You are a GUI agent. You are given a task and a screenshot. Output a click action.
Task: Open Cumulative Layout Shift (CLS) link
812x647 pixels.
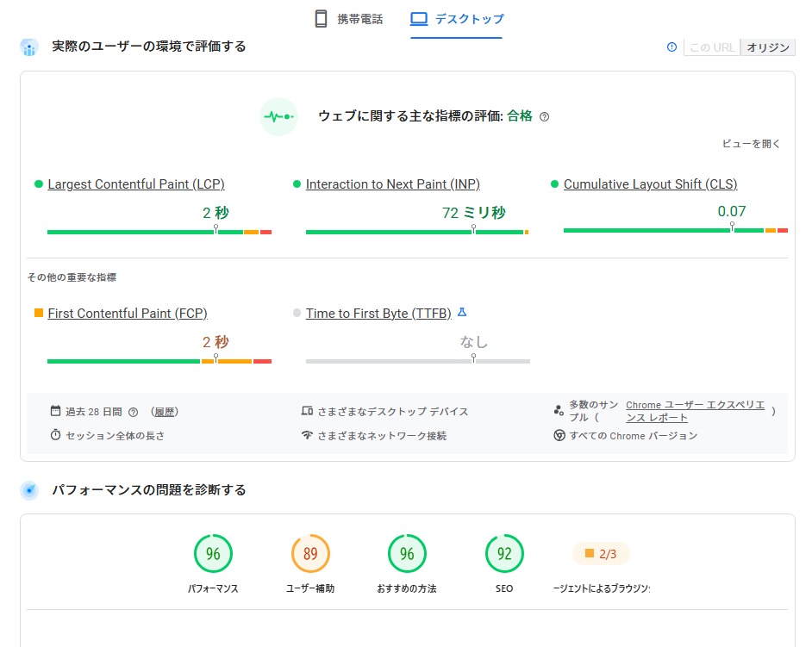tap(651, 184)
